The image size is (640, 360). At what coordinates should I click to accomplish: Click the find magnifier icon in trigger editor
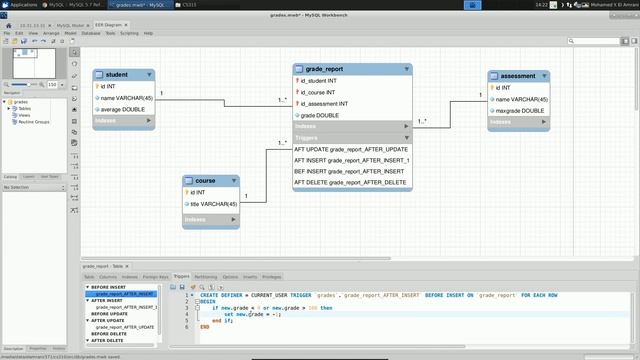[x=202, y=287]
